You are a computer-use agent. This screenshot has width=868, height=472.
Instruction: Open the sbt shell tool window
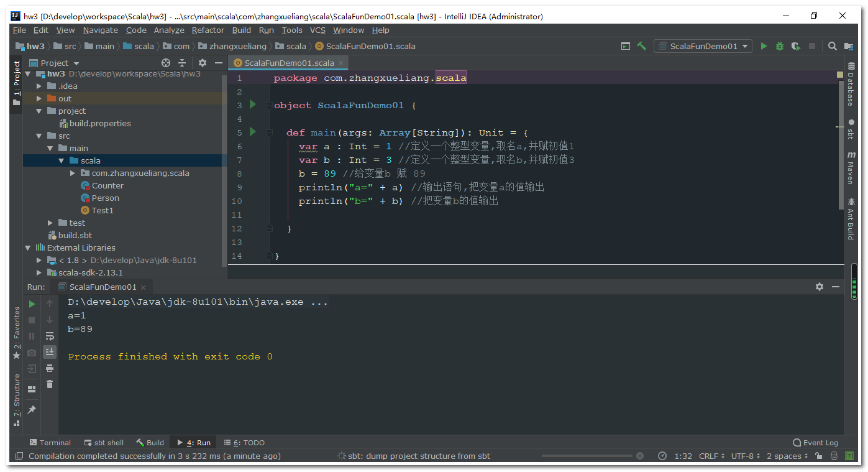click(103, 443)
